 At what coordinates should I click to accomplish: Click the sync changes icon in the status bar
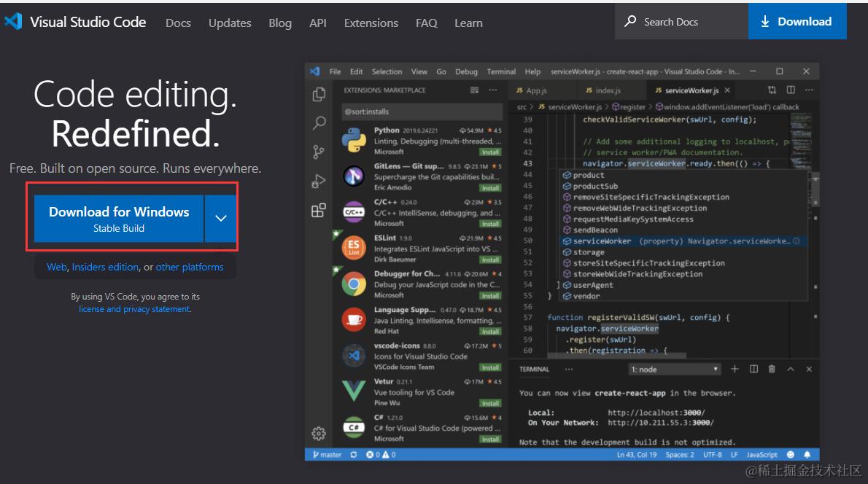353,455
